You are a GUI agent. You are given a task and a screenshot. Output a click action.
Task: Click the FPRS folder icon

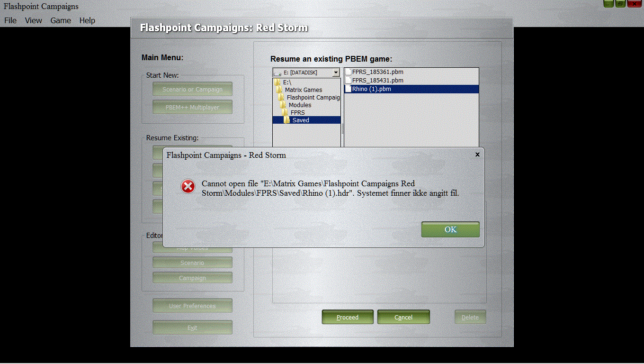coord(285,112)
